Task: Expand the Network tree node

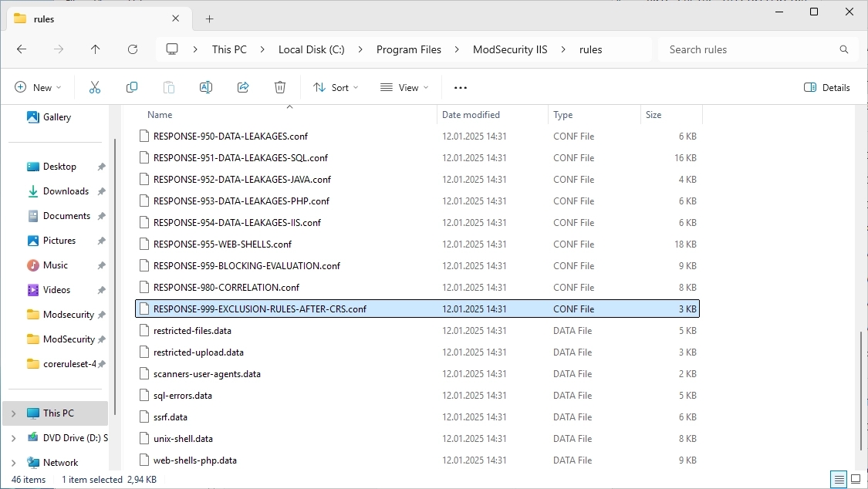Action: click(13, 463)
